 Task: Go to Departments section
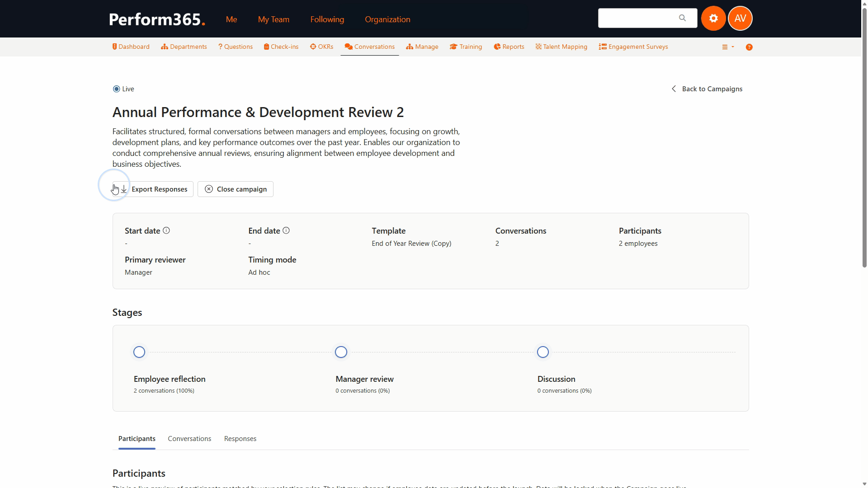point(184,47)
